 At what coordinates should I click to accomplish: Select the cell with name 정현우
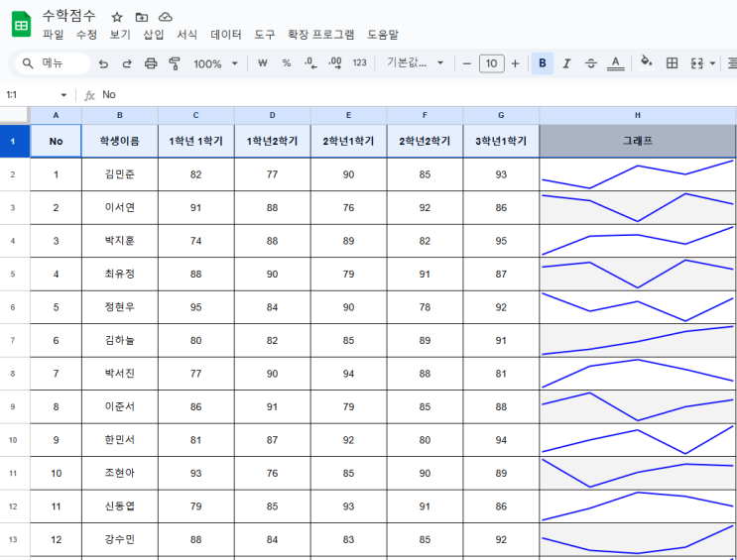120,307
